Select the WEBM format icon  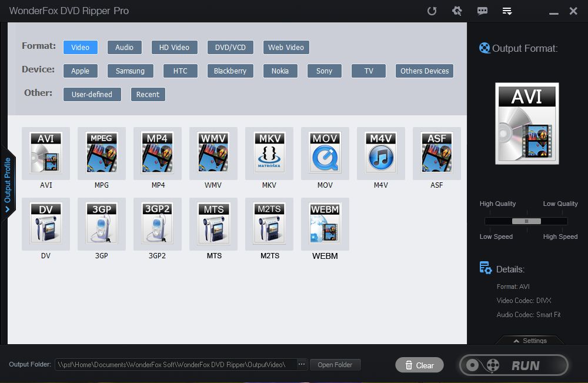coord(325,224)
